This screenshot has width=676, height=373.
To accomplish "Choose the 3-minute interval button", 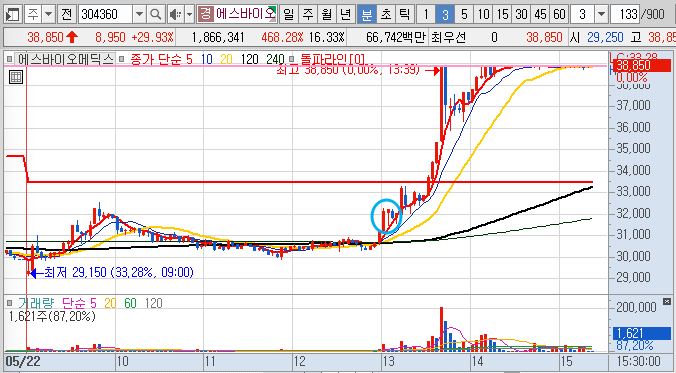I will click(x=445, y=15).
